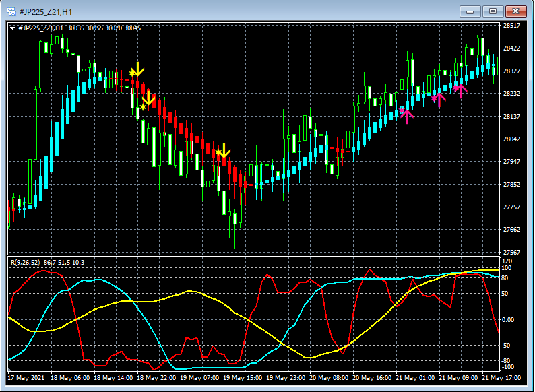
Task: Expand the chart symbol dropdown triangle
Action: coord(12,28)
